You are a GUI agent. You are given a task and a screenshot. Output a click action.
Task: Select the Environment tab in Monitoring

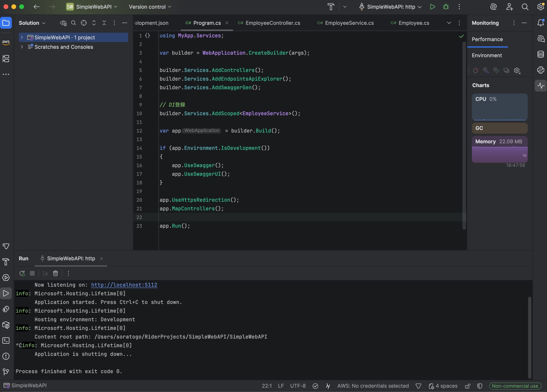coord(487,56)
